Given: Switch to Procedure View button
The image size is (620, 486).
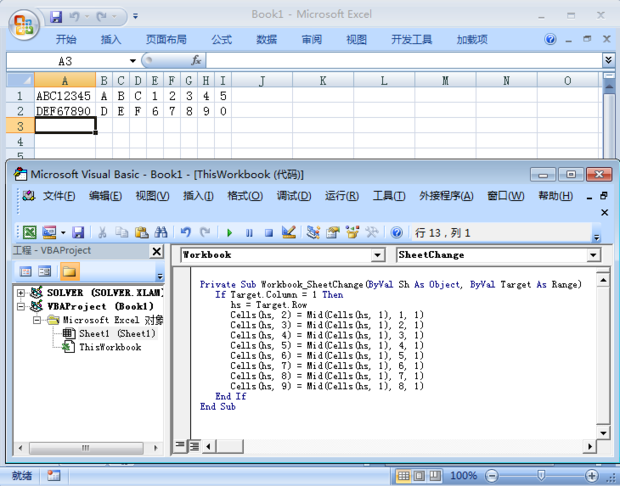Looking at the screenshot, I should click(180, 446).
